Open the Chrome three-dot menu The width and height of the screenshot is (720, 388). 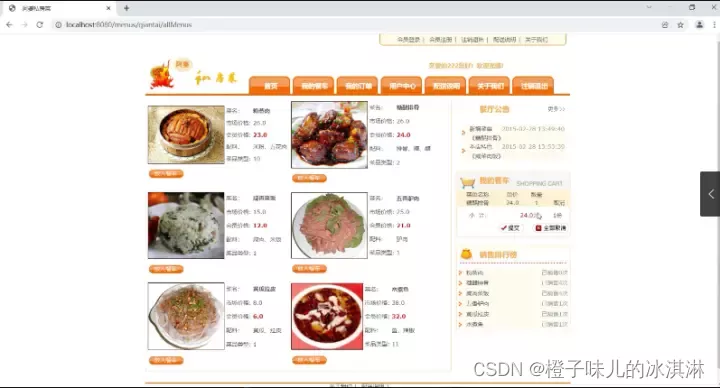(714, 25)
